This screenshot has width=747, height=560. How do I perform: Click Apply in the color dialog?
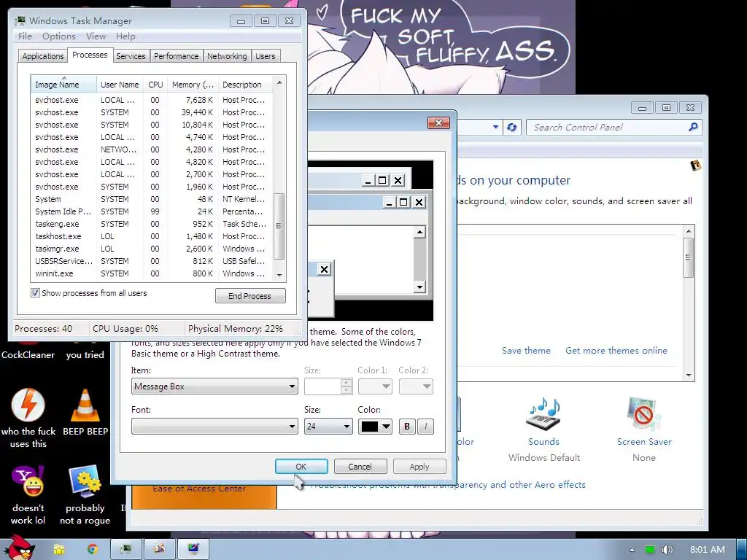[x=419, y=466]
